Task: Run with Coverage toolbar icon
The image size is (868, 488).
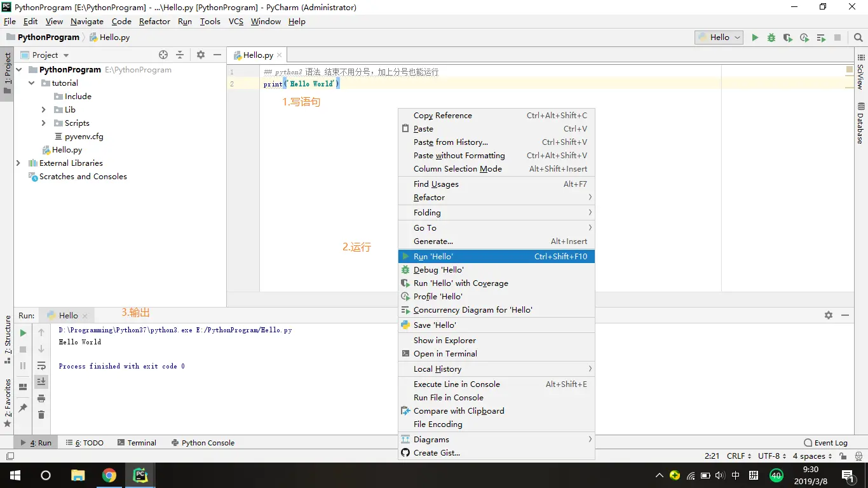Action: pyautogui.click(x=788, y=37)
